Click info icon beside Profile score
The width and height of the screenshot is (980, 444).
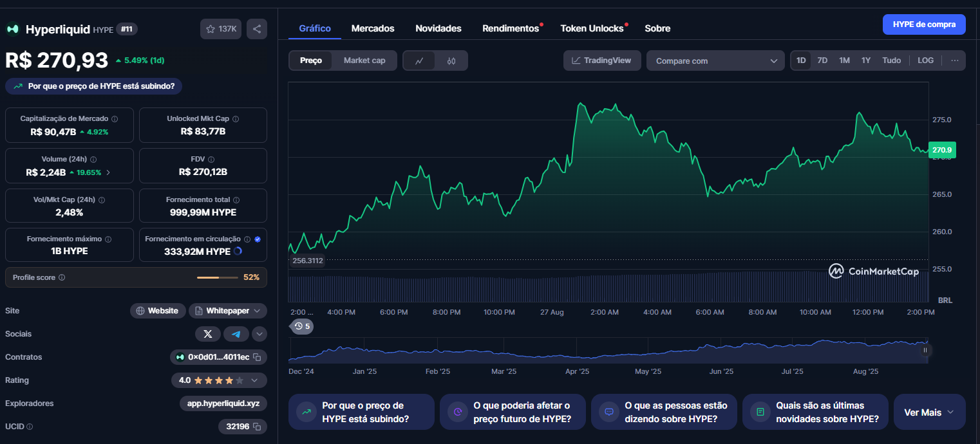(x=62, y=277)
